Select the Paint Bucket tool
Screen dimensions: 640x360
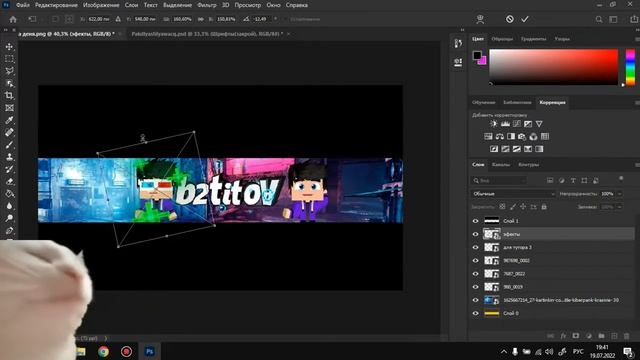point(9,193)
